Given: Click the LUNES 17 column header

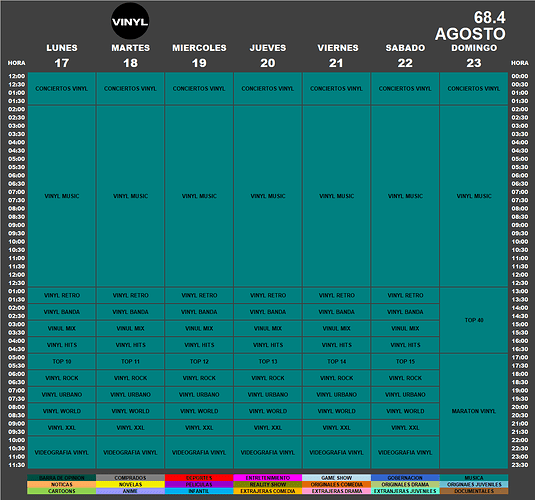Looking at the screenshot, I should [x=62, y=55].
